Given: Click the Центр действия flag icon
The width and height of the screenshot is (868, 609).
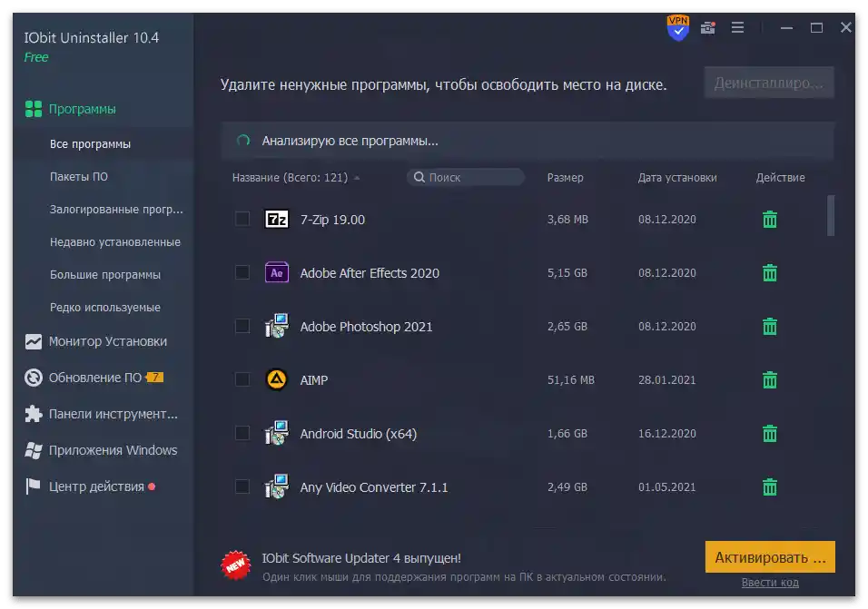Looking at the screenshot, I should point(34,486).
